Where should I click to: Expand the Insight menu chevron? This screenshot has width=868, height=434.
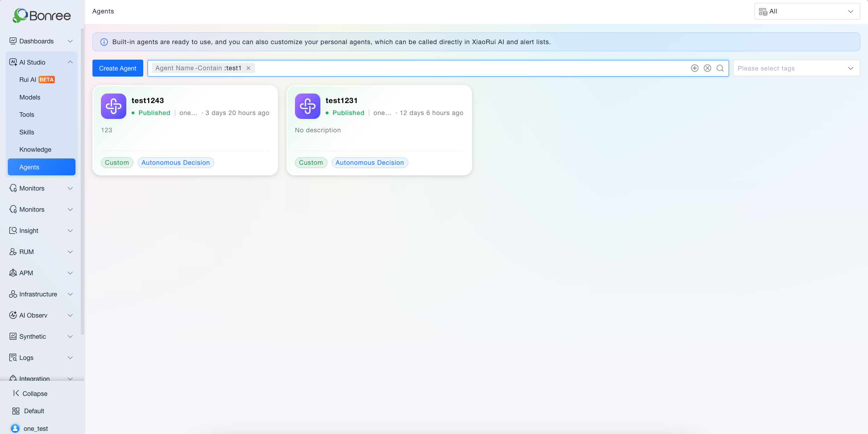tap(70, 230)
